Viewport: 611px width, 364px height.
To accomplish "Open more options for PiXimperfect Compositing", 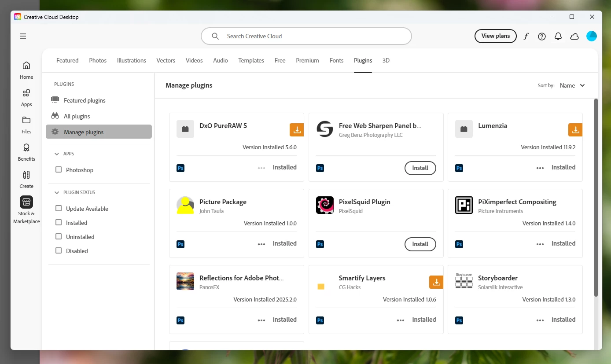I will point(540,244).
